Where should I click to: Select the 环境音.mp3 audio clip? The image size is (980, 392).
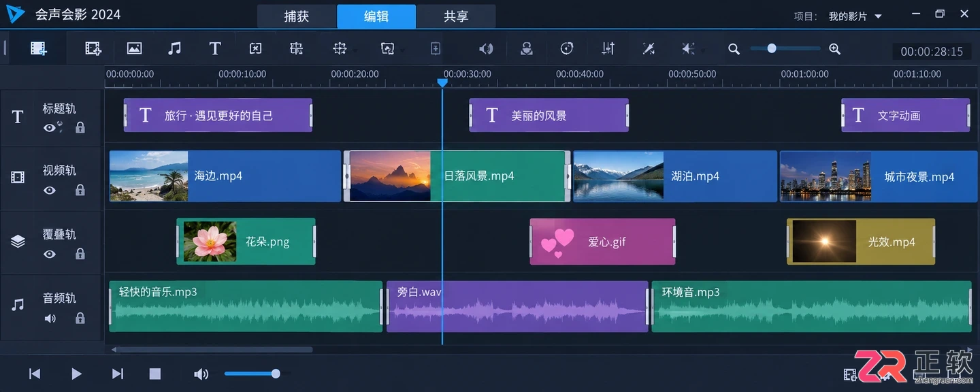point(811,306)
